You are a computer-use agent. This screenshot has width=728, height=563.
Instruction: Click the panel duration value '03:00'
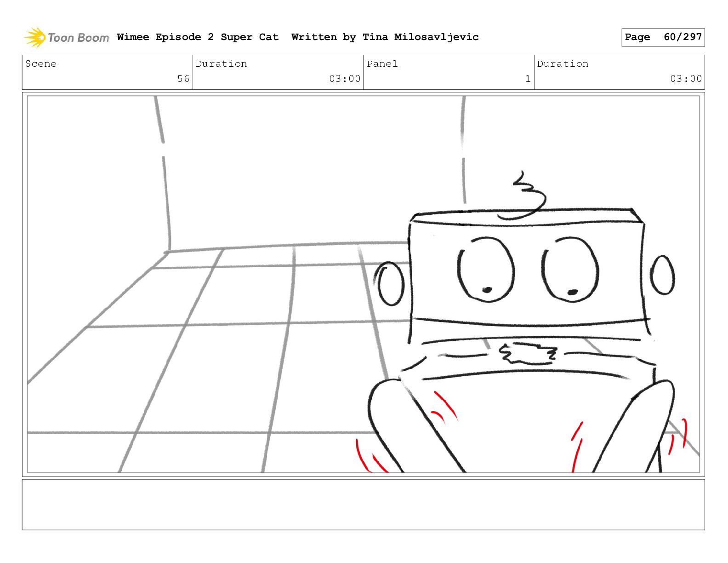point(686,79)
